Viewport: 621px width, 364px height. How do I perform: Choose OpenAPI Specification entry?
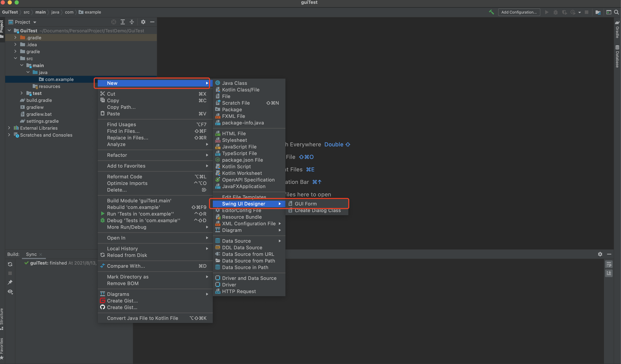coord(249,180)
